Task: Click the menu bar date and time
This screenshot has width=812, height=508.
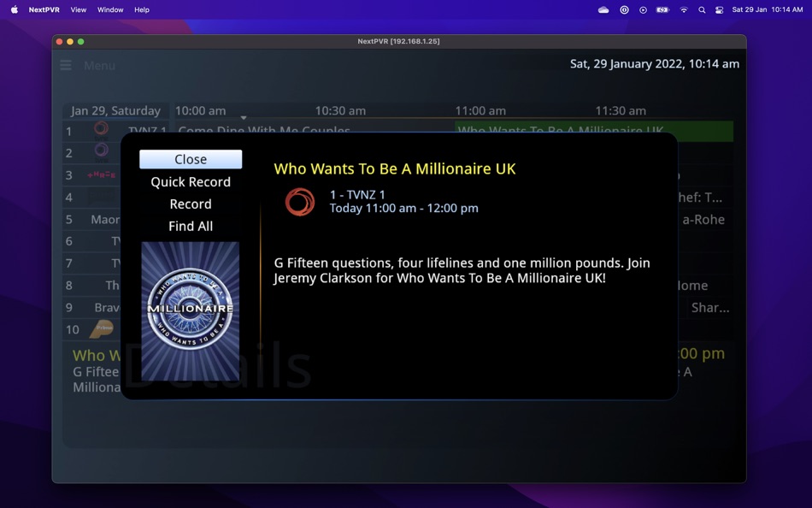Action: 768,10
